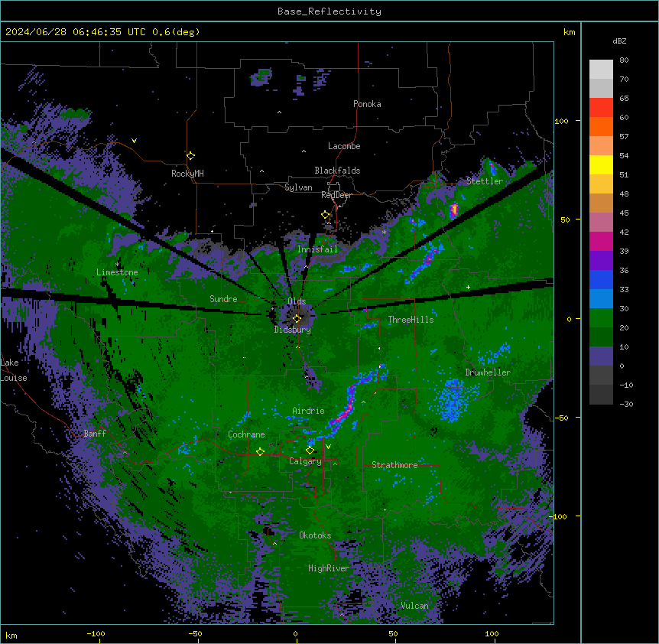Select the RockyMH label
This screenshot has width=659, height=644.
(x=187, y=174)
